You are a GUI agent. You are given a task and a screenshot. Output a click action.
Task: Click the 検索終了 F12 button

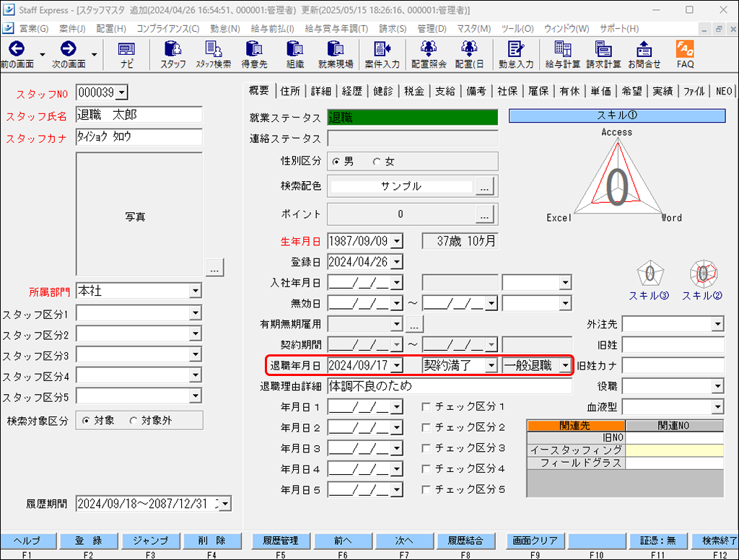coord(715,541)
